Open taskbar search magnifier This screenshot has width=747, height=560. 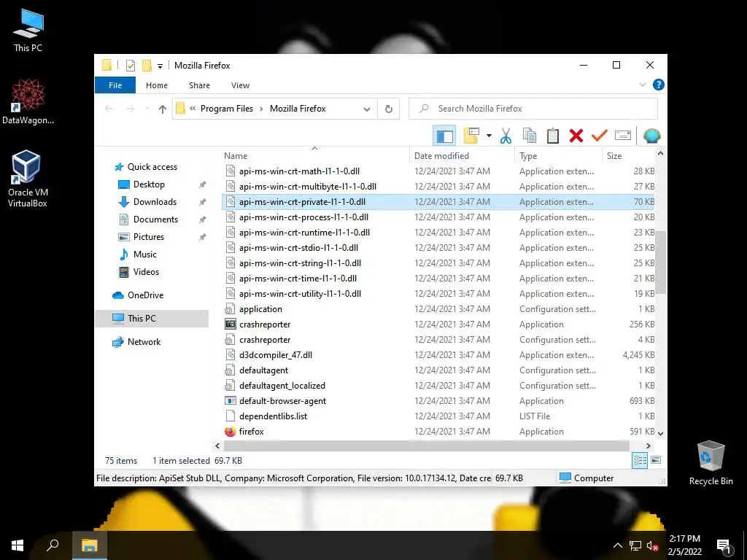pyautogui.click(x=53, y=545)
